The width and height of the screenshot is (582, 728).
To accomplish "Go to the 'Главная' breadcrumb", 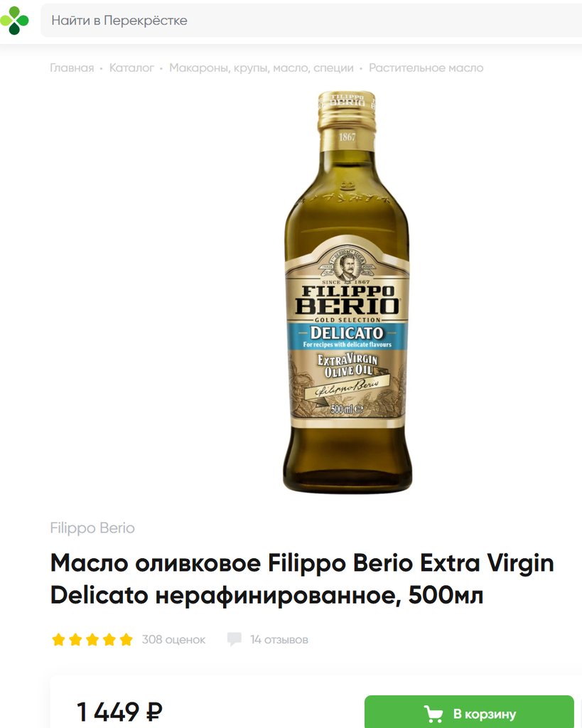I will [72, 68].
